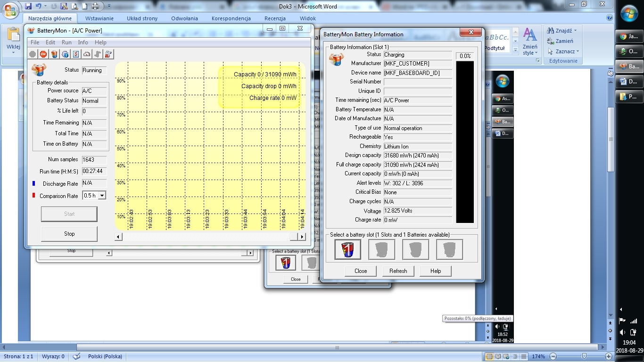The height and width of the screenshot is (362, 644).
Task: Click Help button in Battery Information dialog
Action: 436,271
